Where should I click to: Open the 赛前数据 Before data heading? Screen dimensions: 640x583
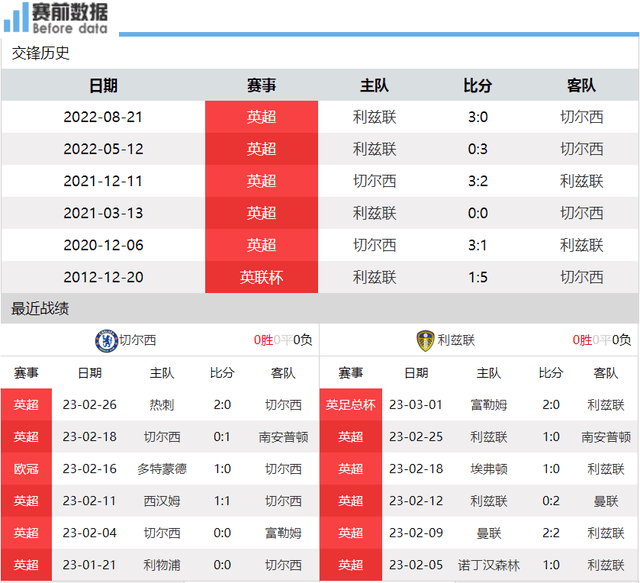70,18
